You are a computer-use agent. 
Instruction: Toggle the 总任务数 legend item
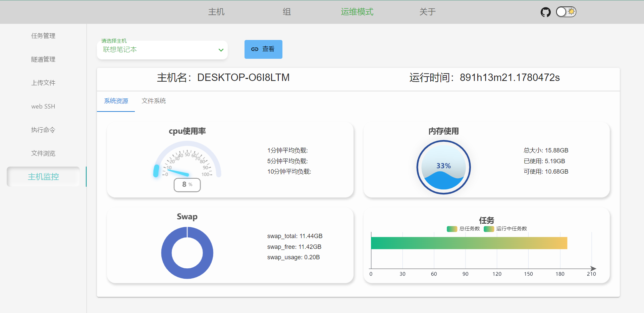click(463, 229)
